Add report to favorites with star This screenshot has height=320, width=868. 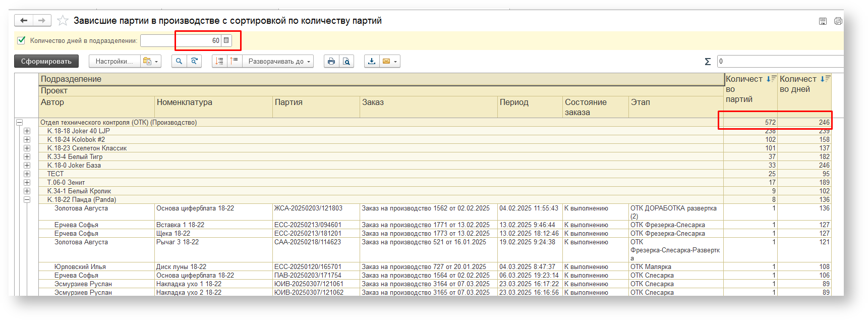click(63, 21)
